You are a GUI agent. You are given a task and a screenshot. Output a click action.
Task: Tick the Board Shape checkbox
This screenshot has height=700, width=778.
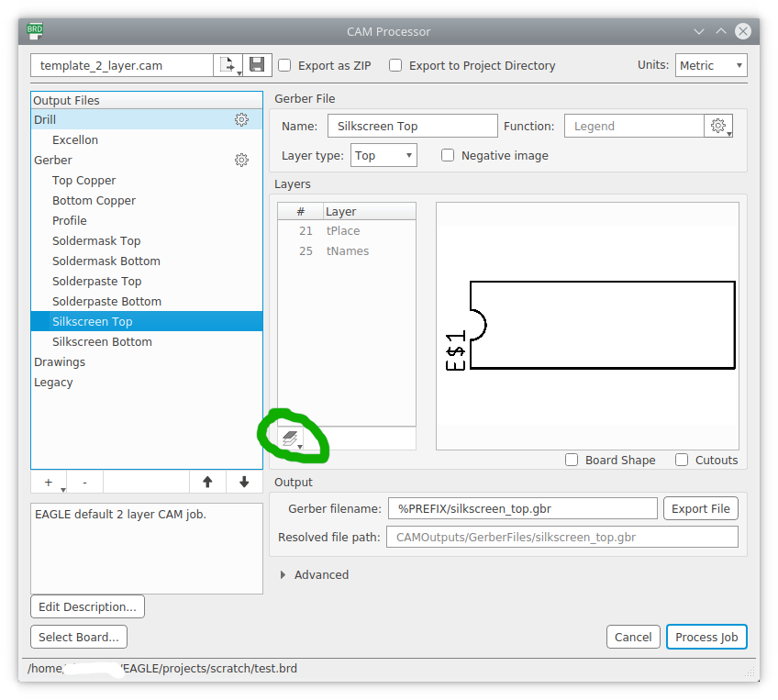pyautogui.click(x=572, y=460)
